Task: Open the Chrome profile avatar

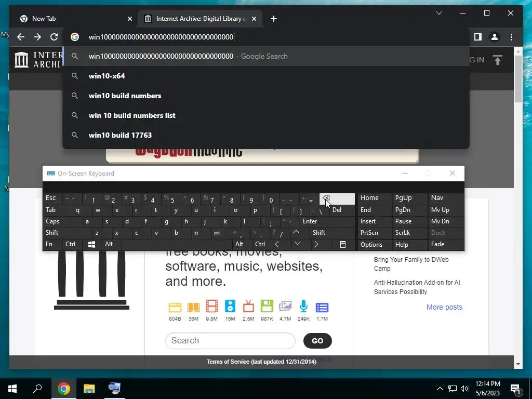Action: tap(495, 37)
